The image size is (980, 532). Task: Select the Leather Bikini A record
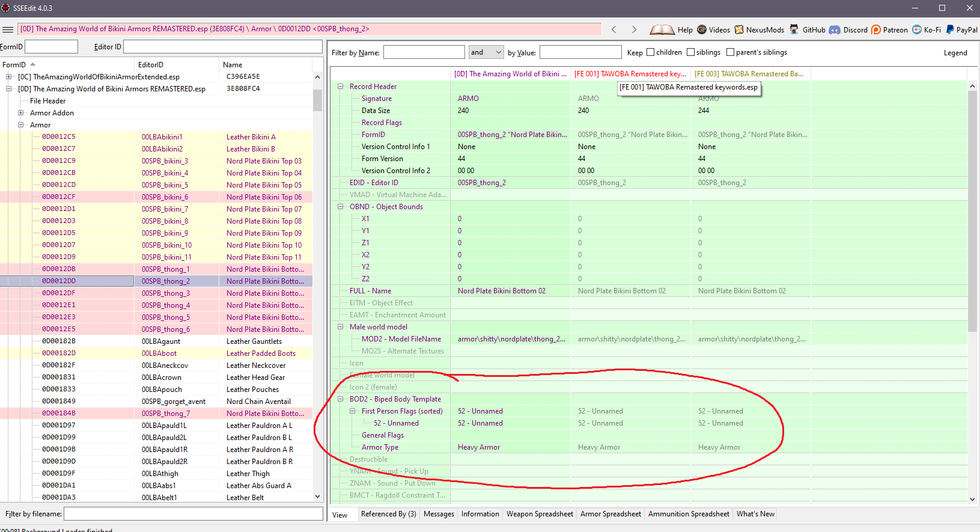click(156, 137)
